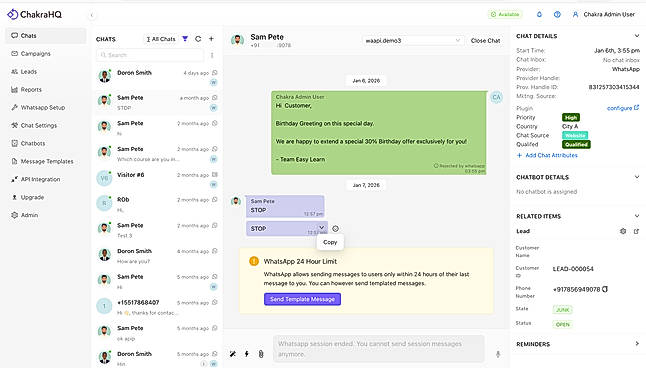Open the All Chats sort dropdown
The width and height of the screenshot is (646, 368).
pyautogui.click(x=161, y=39)
